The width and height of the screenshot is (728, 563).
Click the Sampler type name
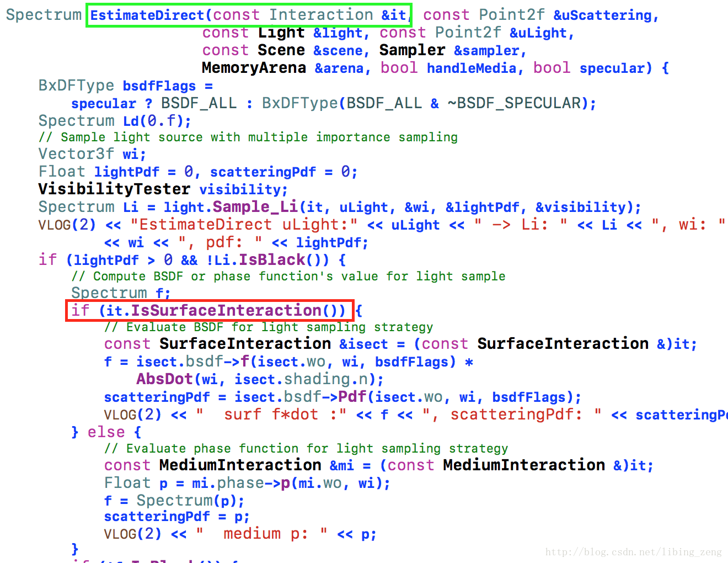412,50
